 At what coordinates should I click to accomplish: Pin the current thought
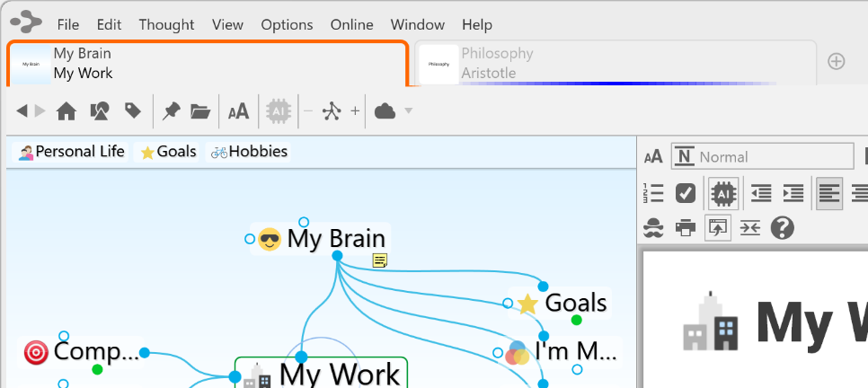pyautogui.click(x=171, y=111)
